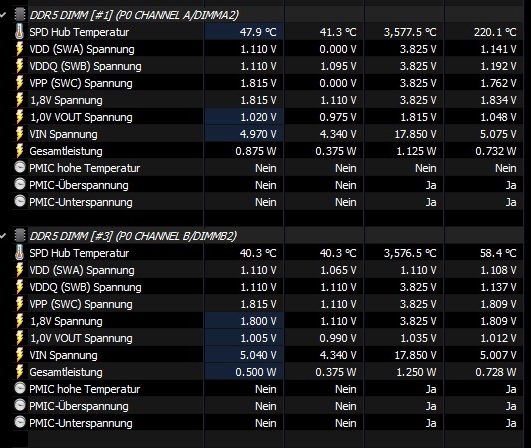Click the average value 1.137 V
531x448 pixels.
(x=498, y=287)
